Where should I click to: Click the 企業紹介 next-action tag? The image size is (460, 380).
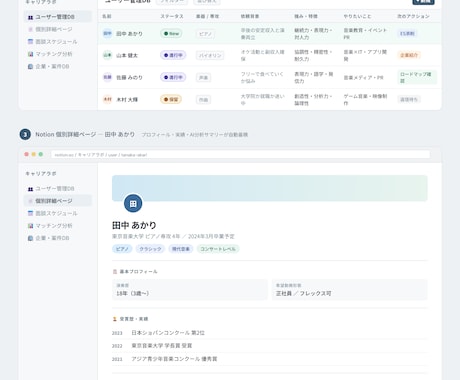409,55
